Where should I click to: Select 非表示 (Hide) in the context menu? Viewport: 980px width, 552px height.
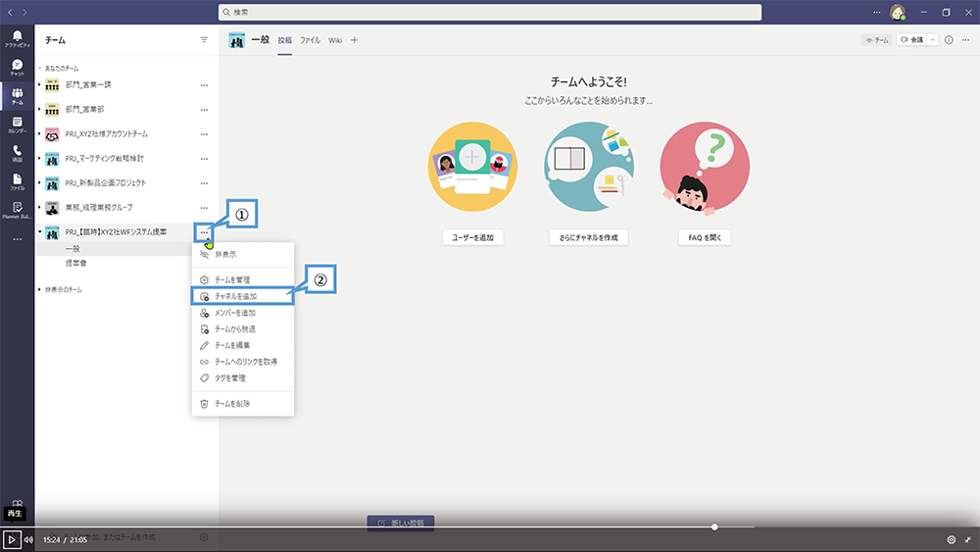point(225,255)
